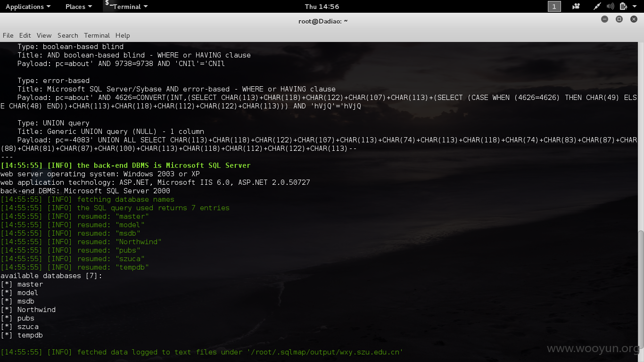Open the View menu
Screen dimensions: 644x362
coord(44,35)
